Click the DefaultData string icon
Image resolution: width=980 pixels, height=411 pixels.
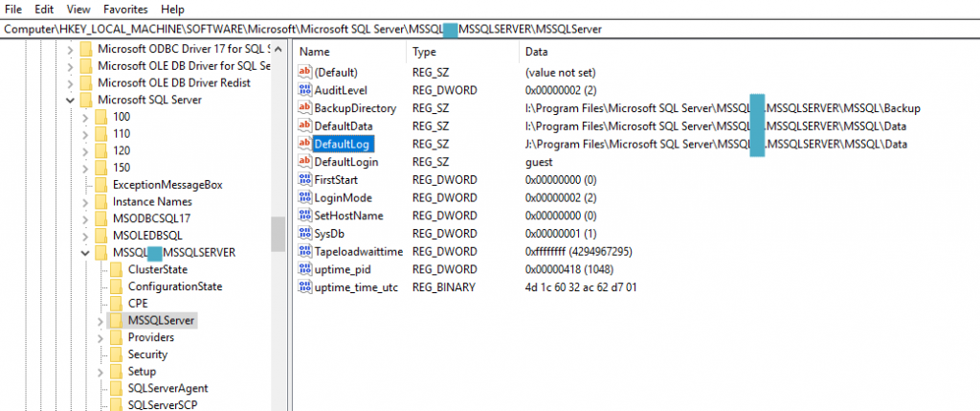click(x=304, y=126)
